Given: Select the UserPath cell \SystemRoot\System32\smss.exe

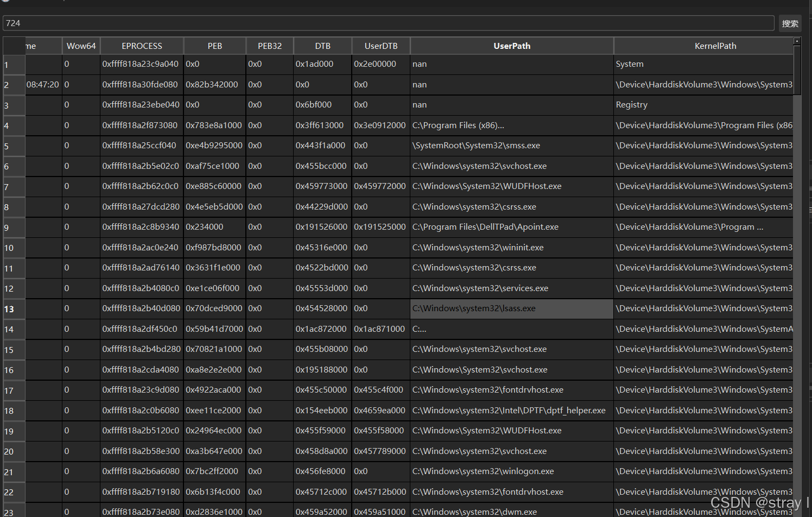Looking at the screenshot, I should 512,146.
